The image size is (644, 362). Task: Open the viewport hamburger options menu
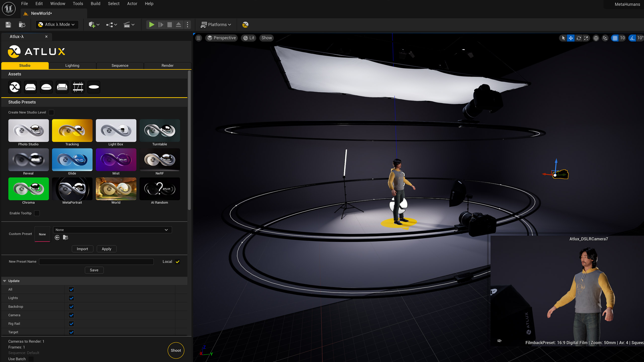[x=198, y=38]
